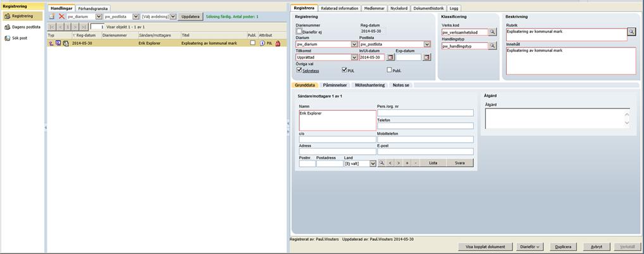
Task: Click the Svara button
Action: 459,163
